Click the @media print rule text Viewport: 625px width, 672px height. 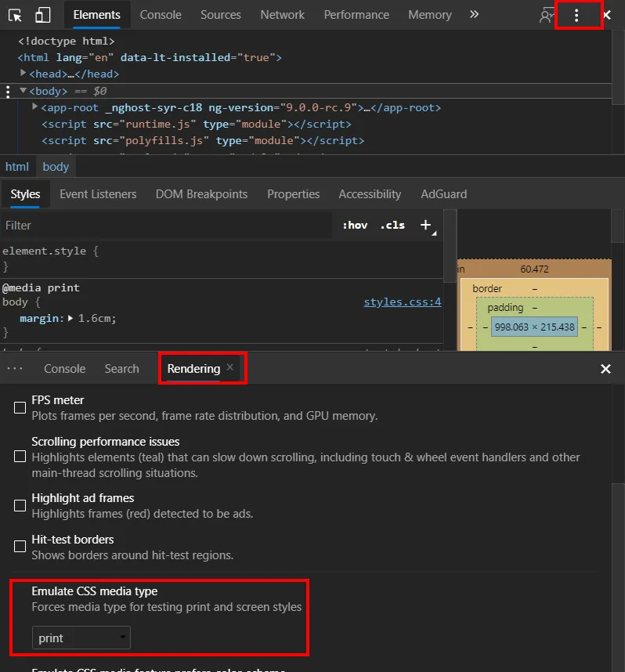41,287
